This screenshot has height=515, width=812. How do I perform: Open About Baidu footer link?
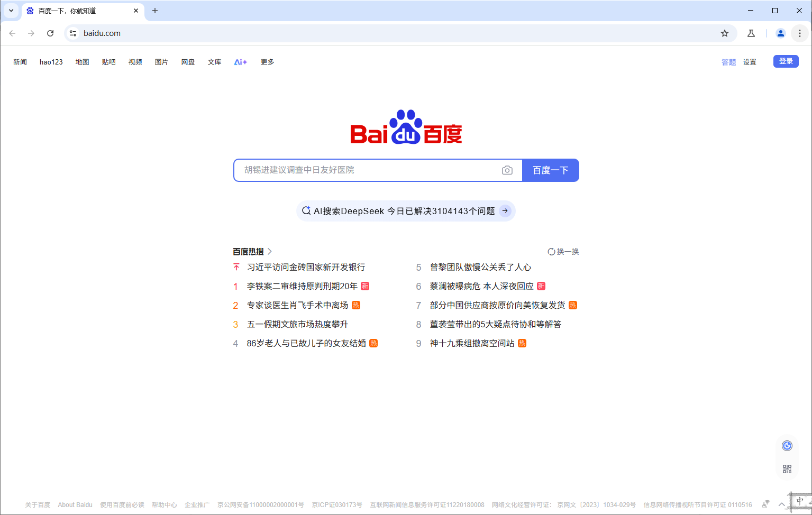75,505
